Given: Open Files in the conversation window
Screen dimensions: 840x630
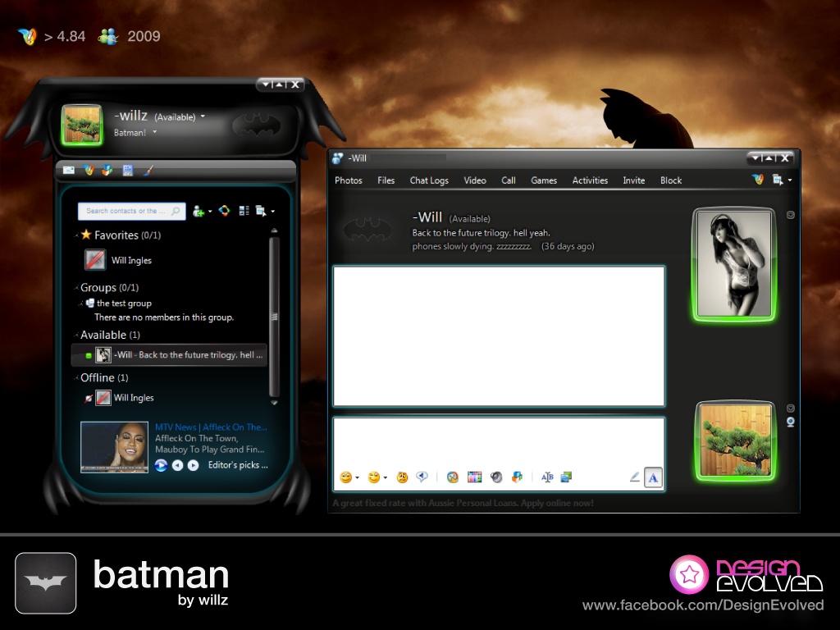Looking at the screenshot, I should click(386, 180).
